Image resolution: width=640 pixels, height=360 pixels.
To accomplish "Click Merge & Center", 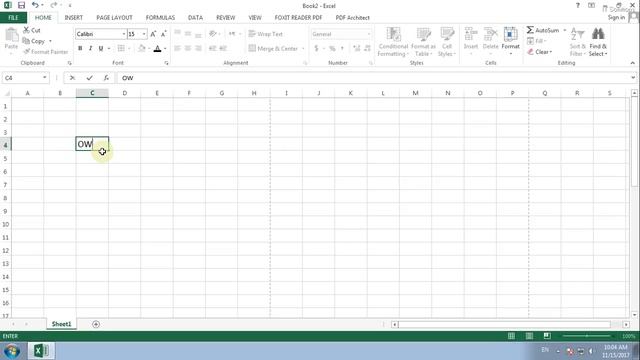I will 273,48.
